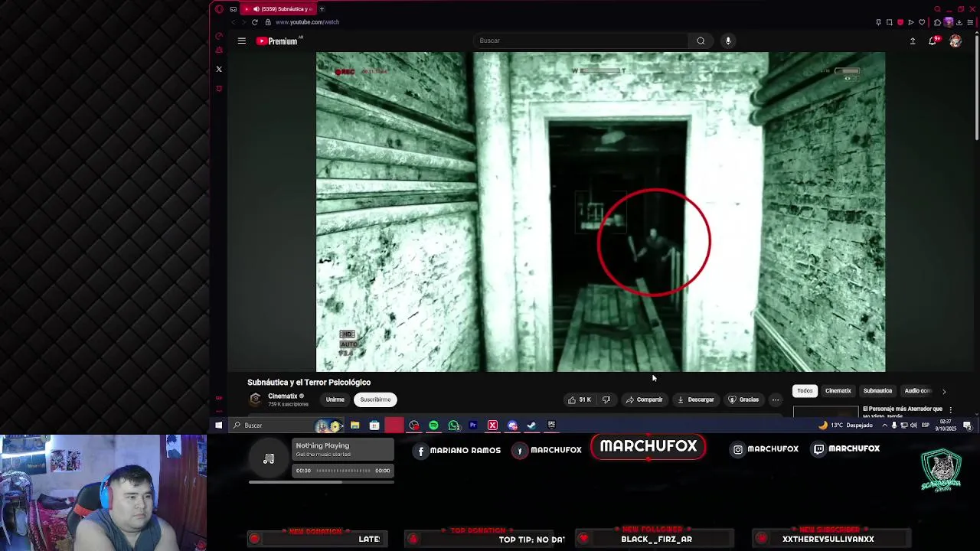Open Steam from the taskbar
The image size is (980, 551).
[531, 425]
